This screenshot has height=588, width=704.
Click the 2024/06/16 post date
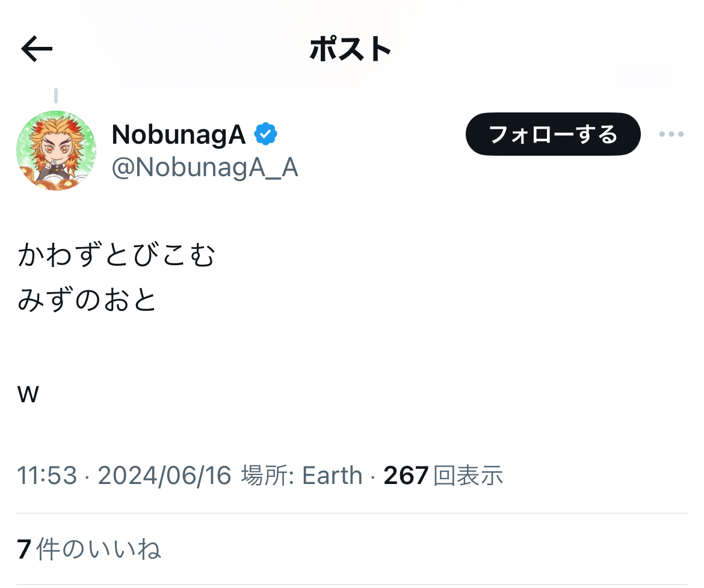tap(164, 476)
